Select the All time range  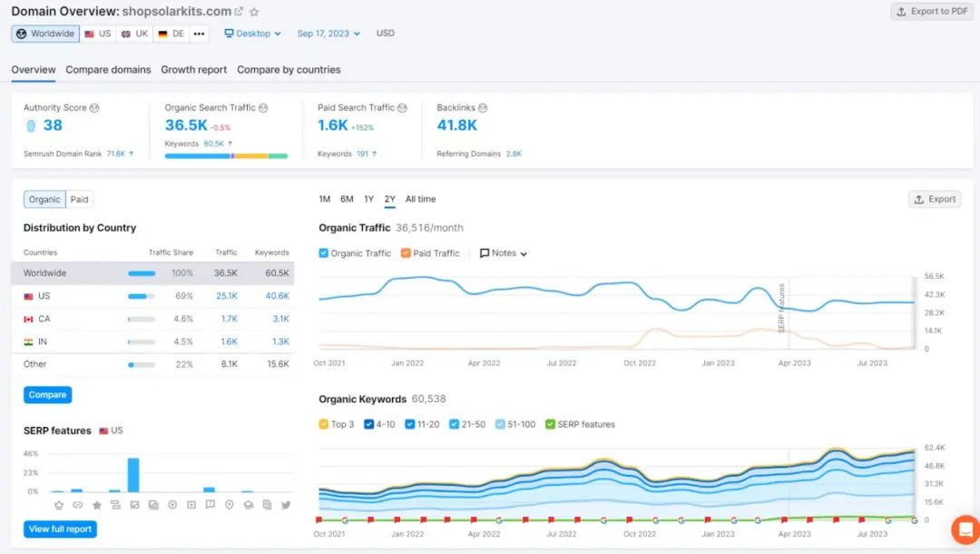(x=421, y=200)
